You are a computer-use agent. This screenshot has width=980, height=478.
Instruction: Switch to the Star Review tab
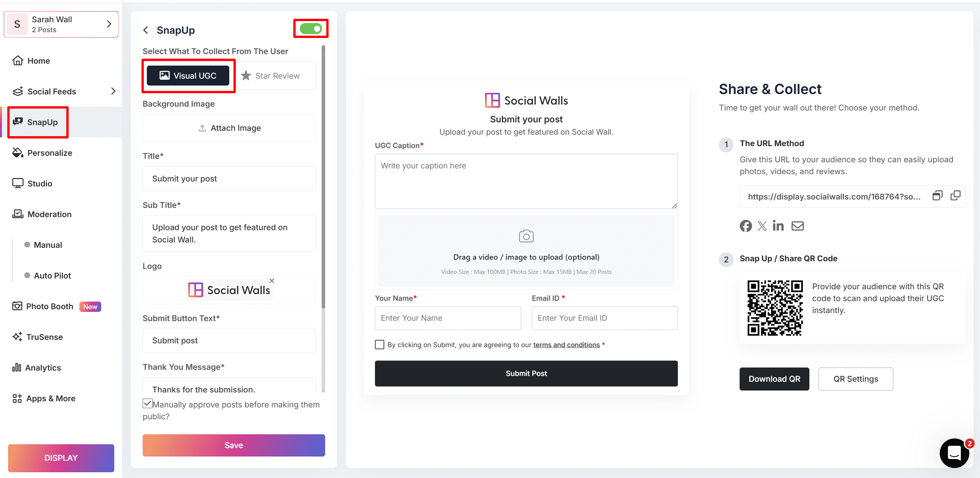tap(271, 76)
